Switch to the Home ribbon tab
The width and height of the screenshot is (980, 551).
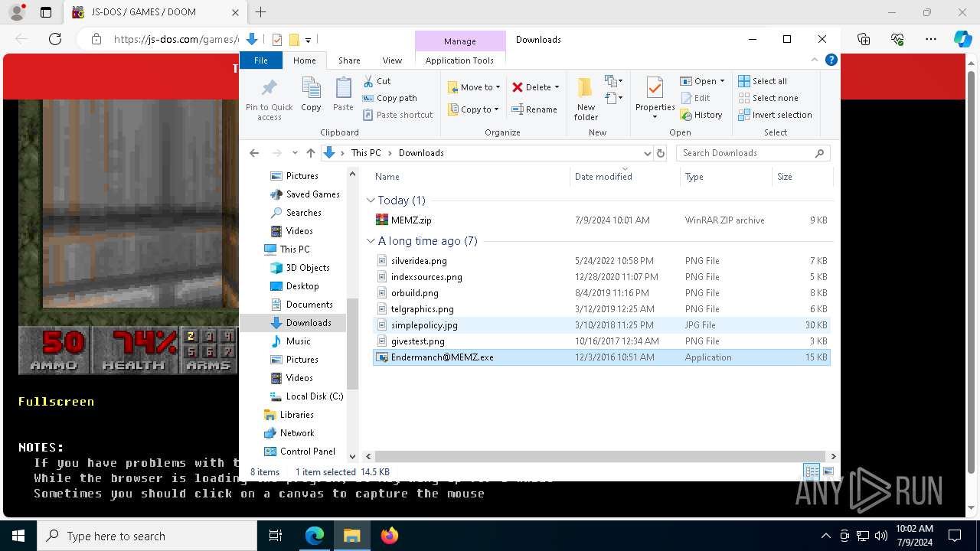pyautogui.click(x=304, y=60)
